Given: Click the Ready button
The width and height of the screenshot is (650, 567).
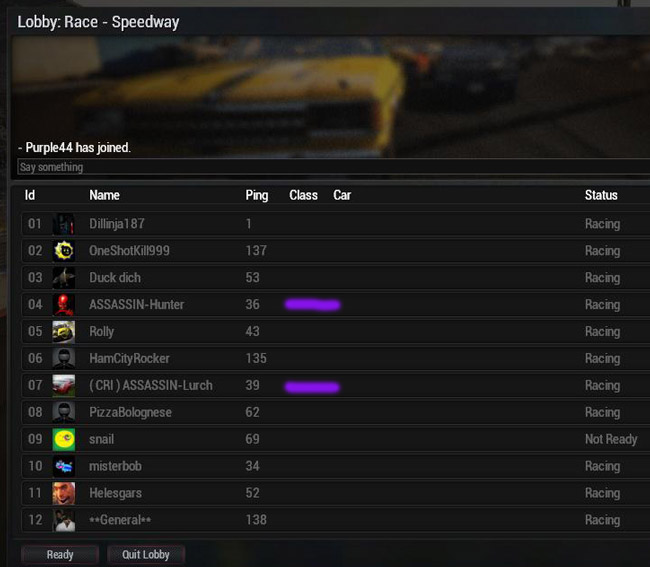Looking at the screenshot, I should (60, 555).
